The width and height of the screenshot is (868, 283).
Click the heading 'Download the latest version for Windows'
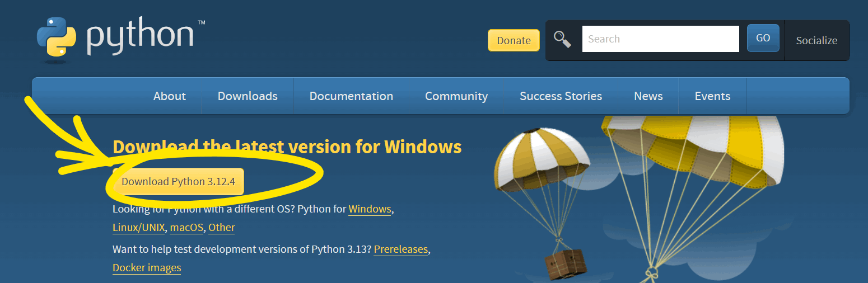click(287, 147)
